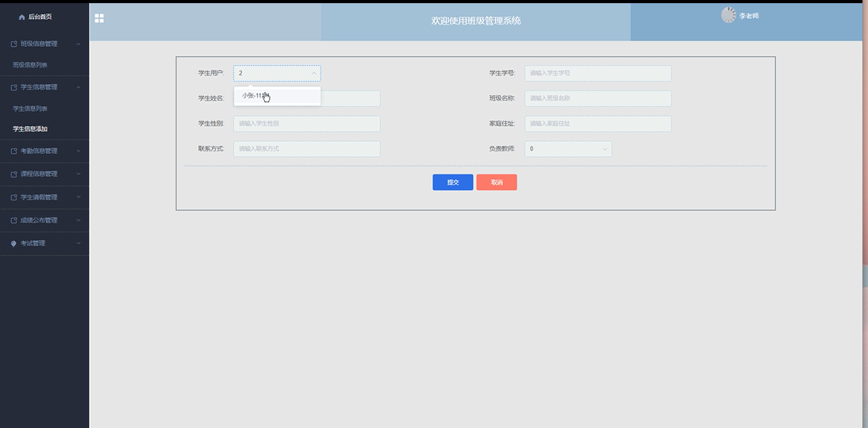This screenshot has width=868, height=428.
Task: Focus the 学生学号 input field
Action: pos(598,73)
